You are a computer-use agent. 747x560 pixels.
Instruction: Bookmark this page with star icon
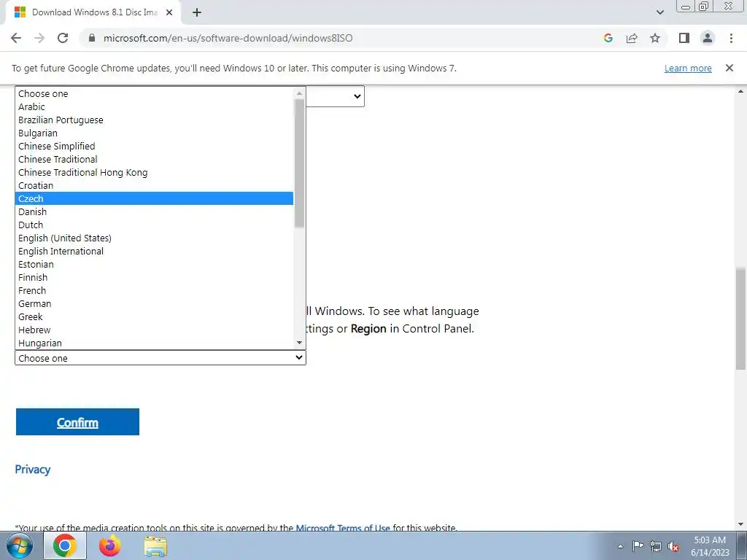pos(655,38)
